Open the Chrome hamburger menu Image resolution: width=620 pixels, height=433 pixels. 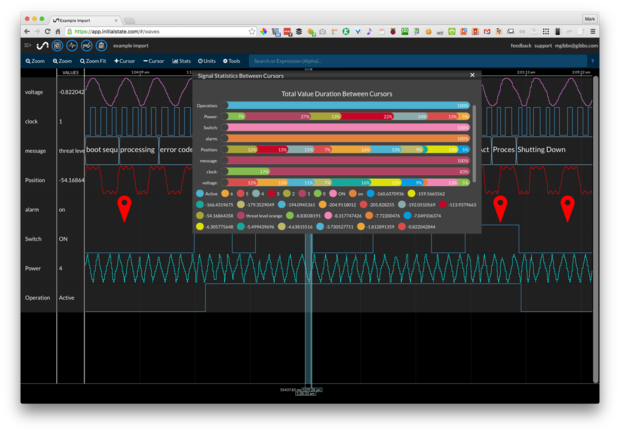(593, 31)
